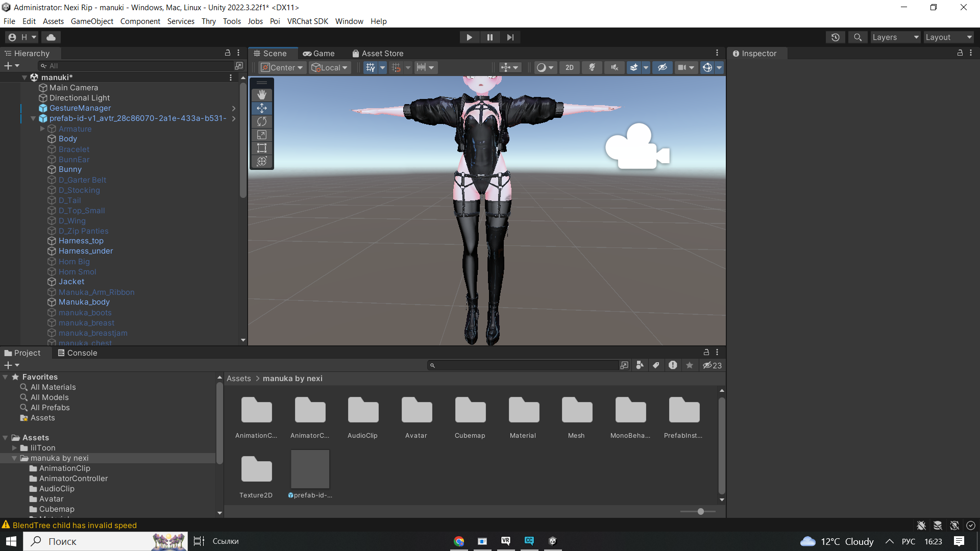This screenshot has width=980, height=551.
Task: Select the Transform tool
Action: [x=262, y=161]
